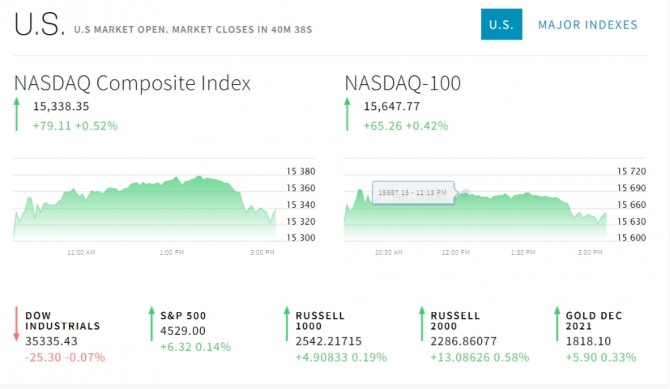Open NASDAQ Composite Index heading

(x=132, y=83)
